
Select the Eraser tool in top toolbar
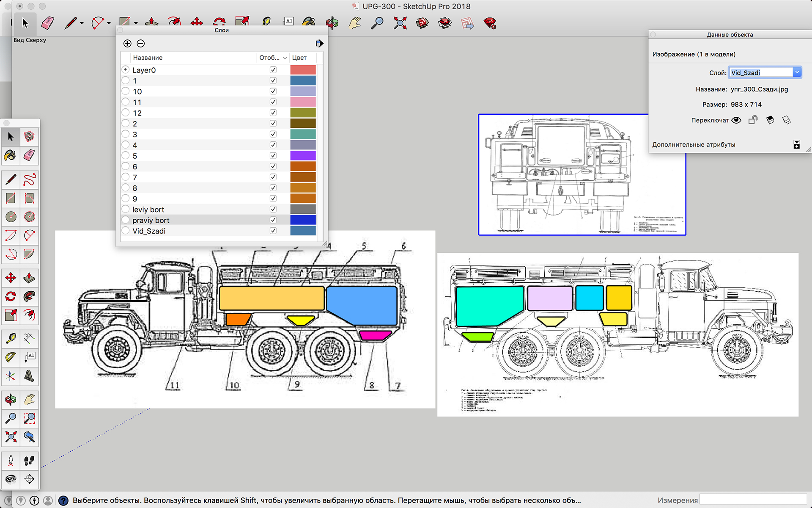(48, 23)
